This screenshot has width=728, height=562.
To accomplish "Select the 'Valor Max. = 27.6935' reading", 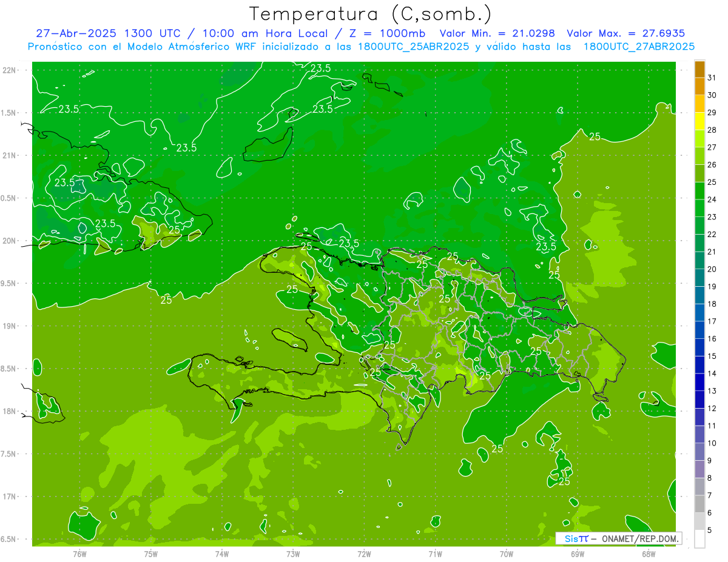I will 626,33.
